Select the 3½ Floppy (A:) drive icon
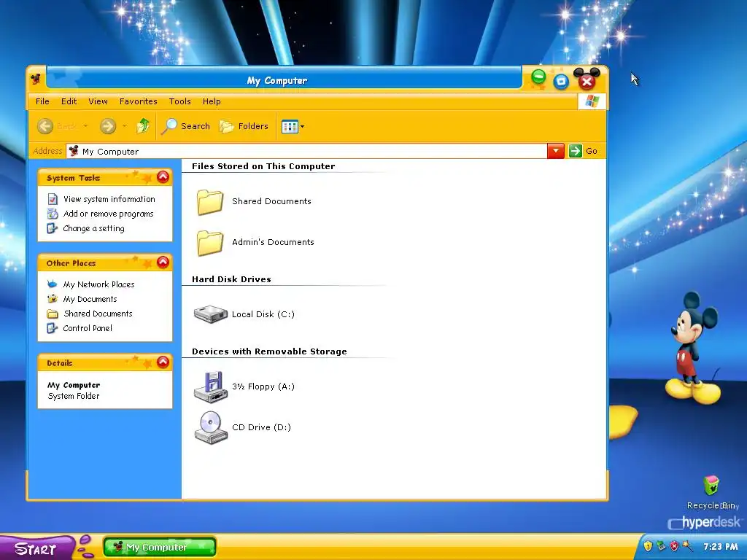747x560 pixels. click(x=211, y=386)
